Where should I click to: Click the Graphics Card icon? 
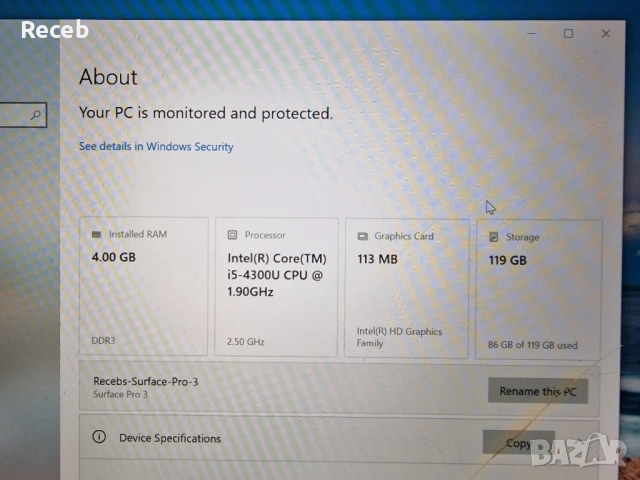tap(362, 236)
